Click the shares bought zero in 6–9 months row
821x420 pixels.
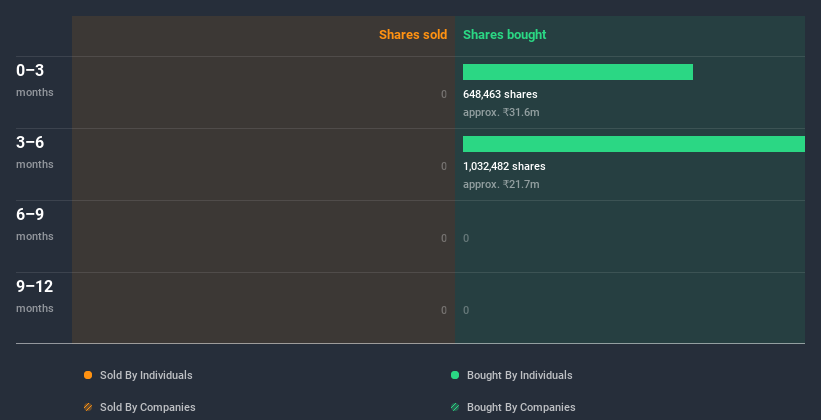466,238
